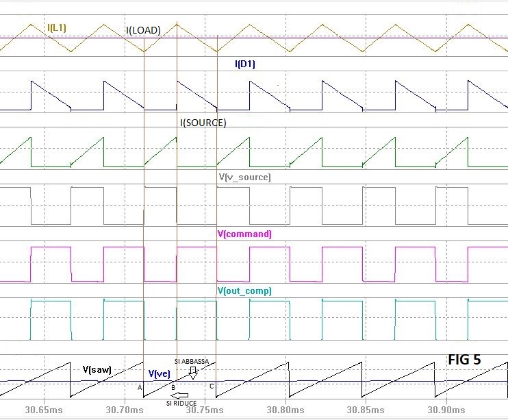
Task: Click point B marker on sawtooth
Action: (173, 388)
